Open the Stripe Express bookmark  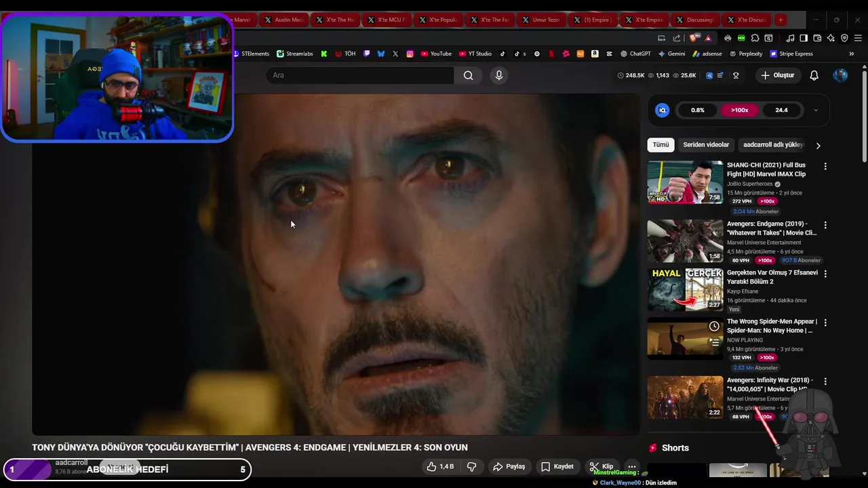click(791, 54)
